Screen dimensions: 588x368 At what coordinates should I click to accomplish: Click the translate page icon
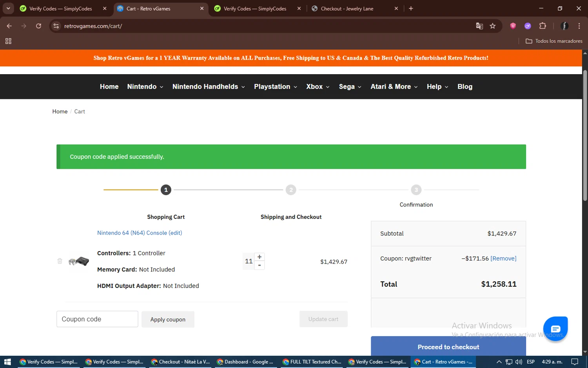coord(479,26)
